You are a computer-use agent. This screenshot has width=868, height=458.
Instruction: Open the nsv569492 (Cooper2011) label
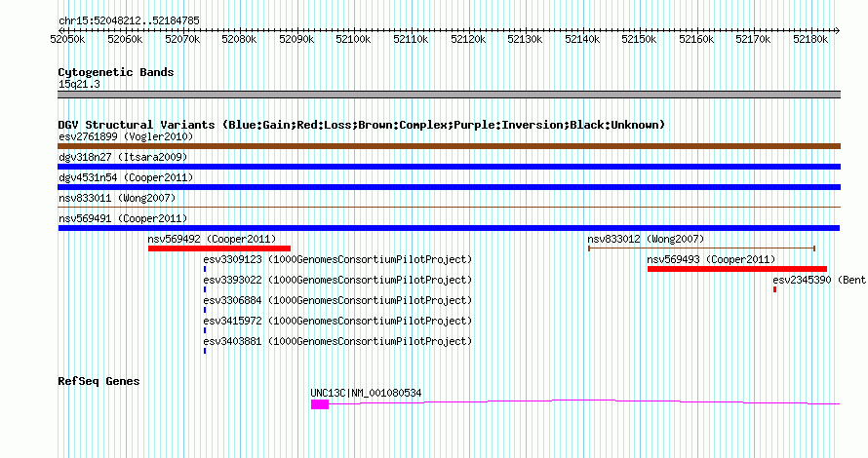(212, 239)
